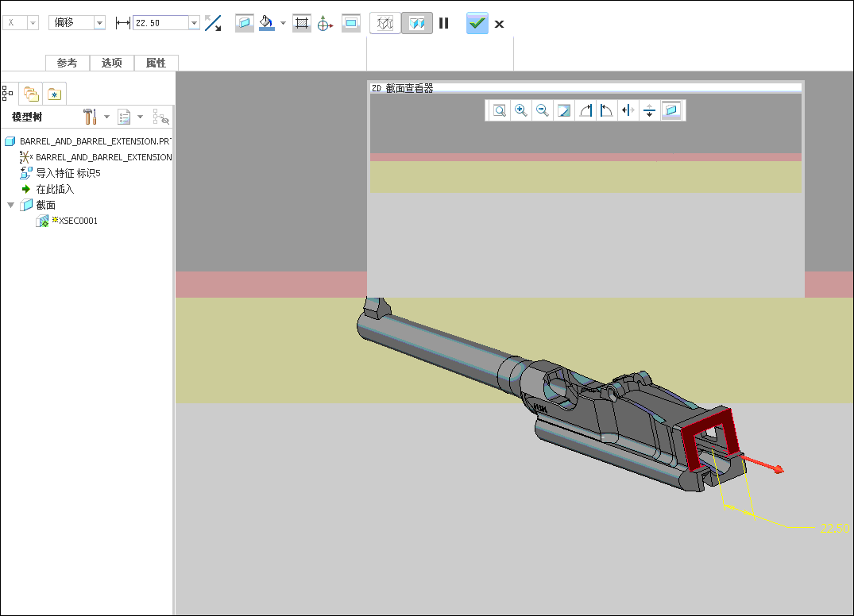The image size is (854, 616).
Task: Open the section fill color picker
Action: [267, 23]
